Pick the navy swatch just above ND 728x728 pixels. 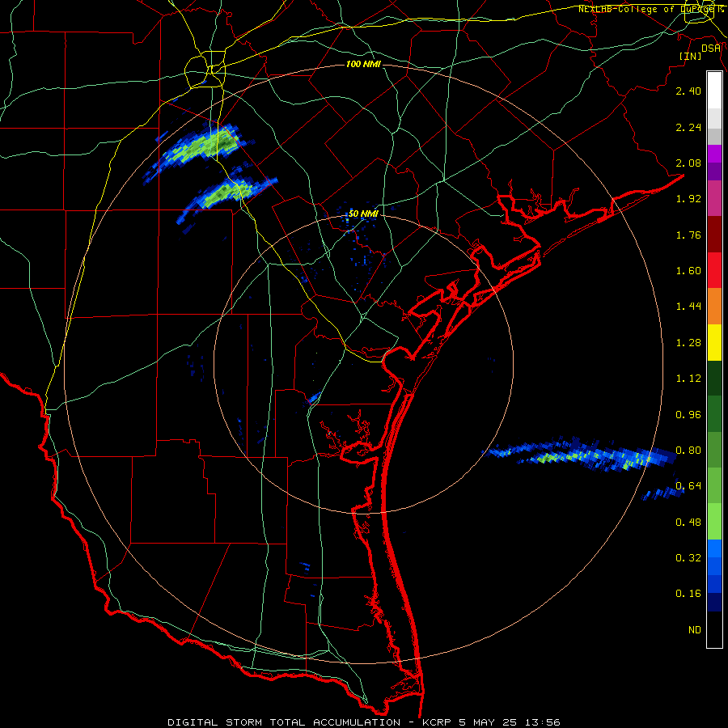click(x=714, y=602)
